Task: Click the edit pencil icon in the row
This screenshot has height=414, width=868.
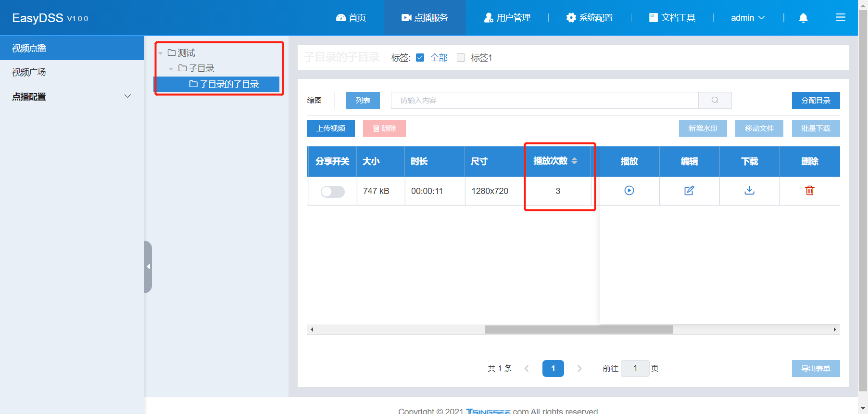Action: [689, 191]
